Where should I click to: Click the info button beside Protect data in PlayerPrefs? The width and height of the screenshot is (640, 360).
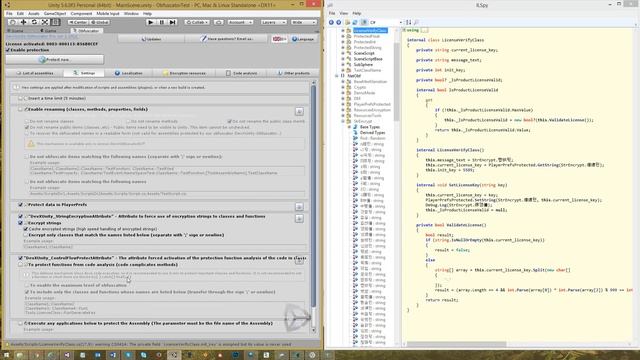(299, 207)
